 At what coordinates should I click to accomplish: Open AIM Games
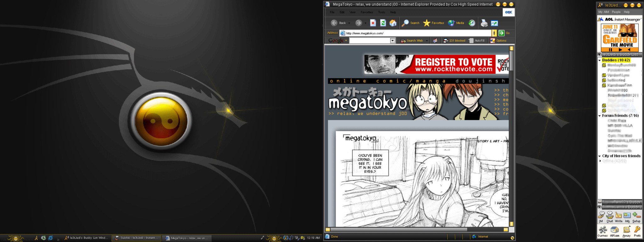pyautogui.click(x=602, y=232)
